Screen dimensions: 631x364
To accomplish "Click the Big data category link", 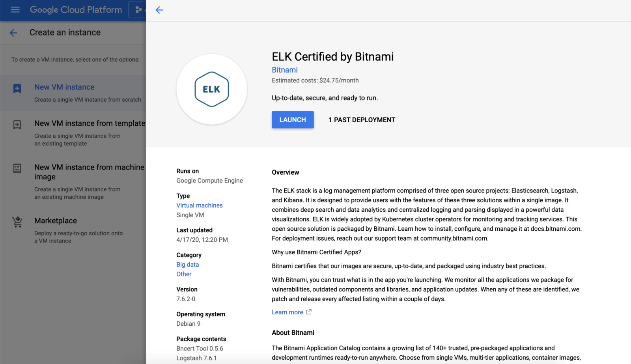I will [x=188, y=265].
